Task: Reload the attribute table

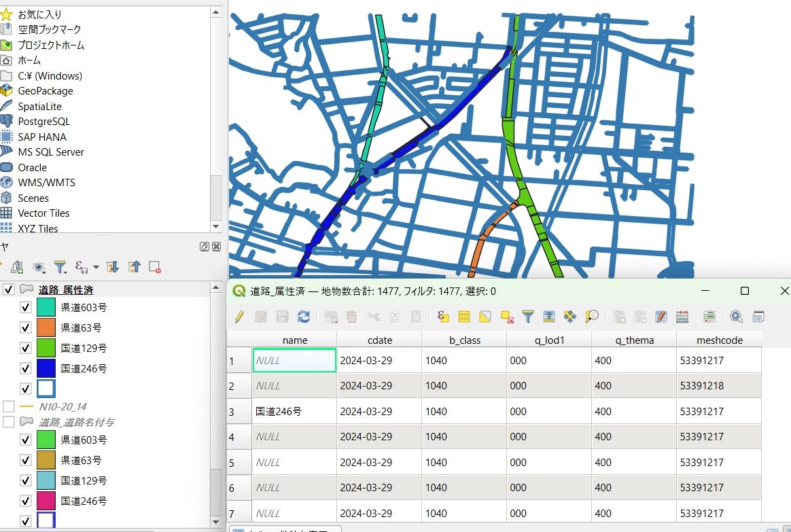Action: (304, 317)
